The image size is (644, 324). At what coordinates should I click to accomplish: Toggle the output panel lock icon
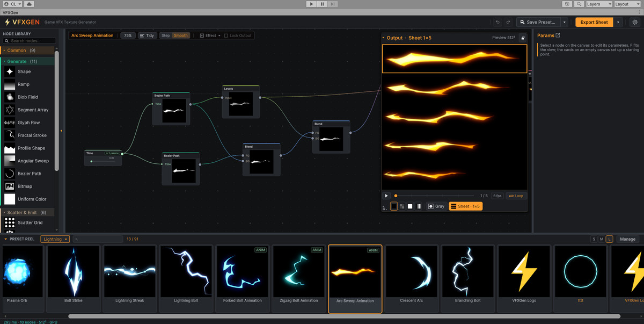click(523, 38)
